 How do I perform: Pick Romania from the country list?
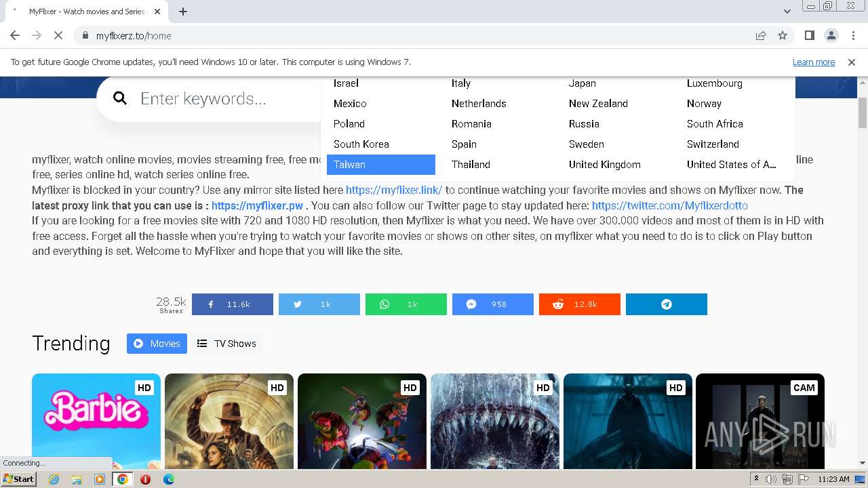pos(471,124)
